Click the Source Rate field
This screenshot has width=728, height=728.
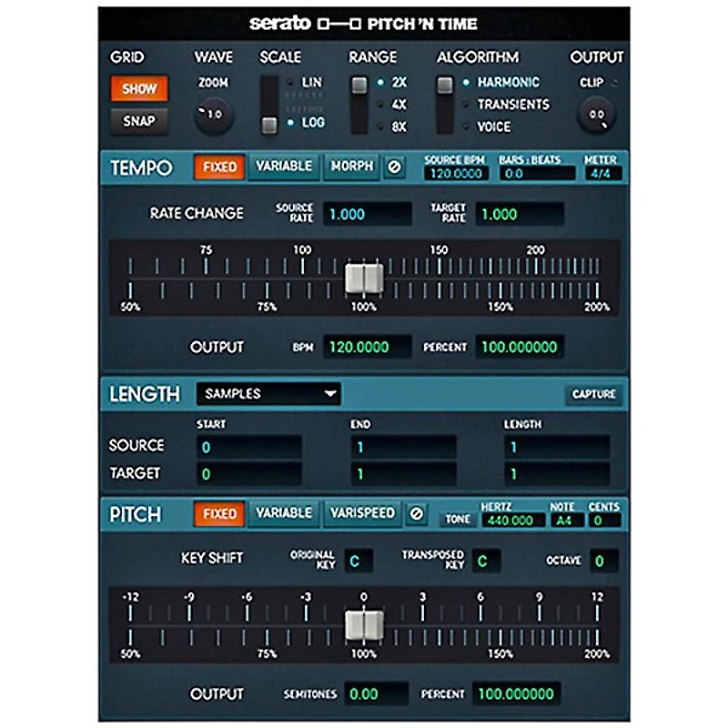click(368, 214)
